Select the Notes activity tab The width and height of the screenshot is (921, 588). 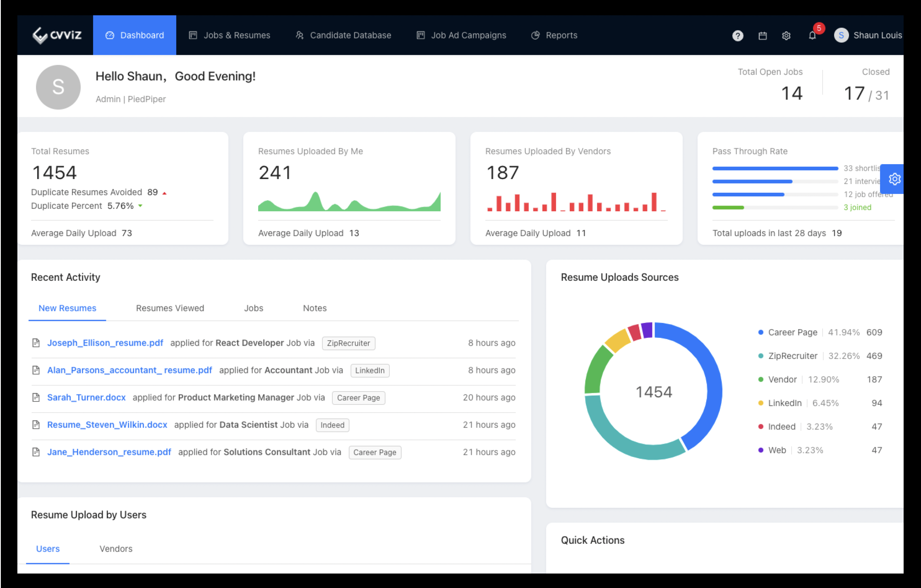[x=314, y=308]
